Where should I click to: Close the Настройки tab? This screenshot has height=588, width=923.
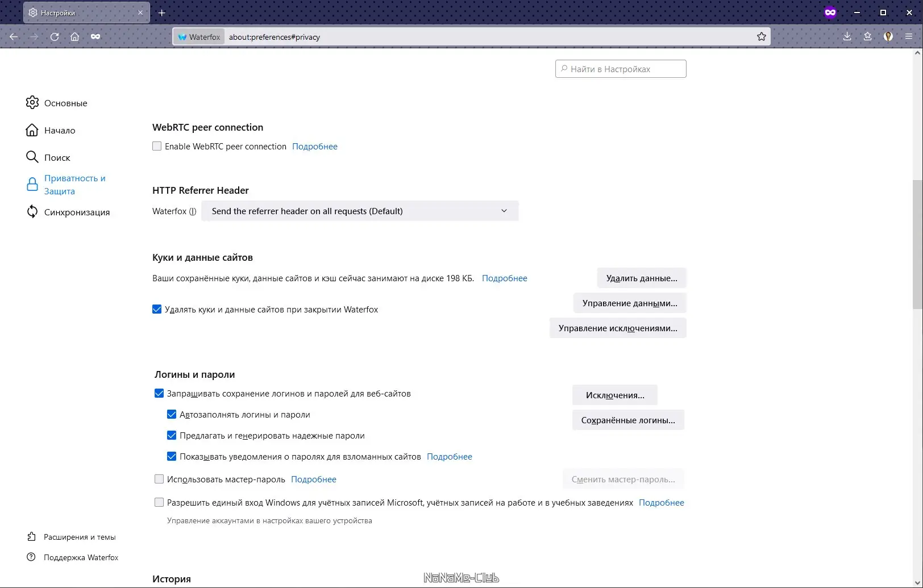pyautogui.click(x=140, y=12)
